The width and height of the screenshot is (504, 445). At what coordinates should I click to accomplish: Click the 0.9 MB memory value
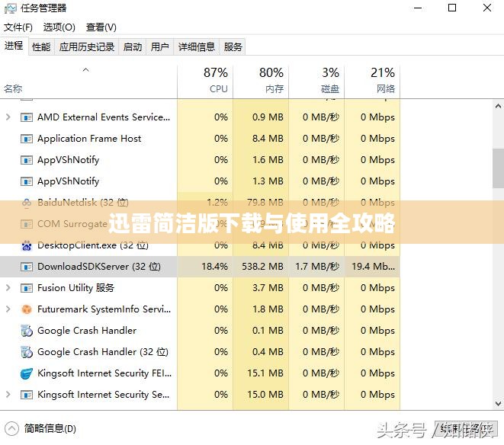[x=268, y=117]
